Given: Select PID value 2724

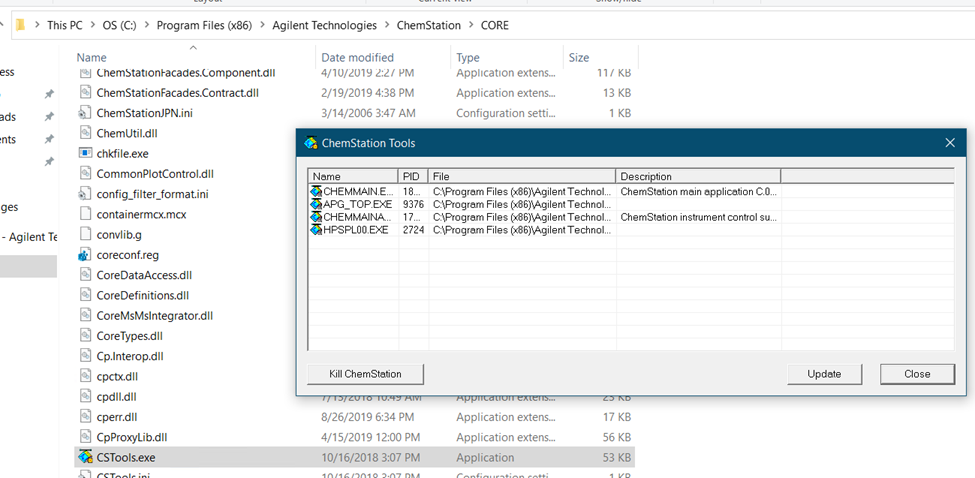Looking at the screenshot, I should point(413,230).
